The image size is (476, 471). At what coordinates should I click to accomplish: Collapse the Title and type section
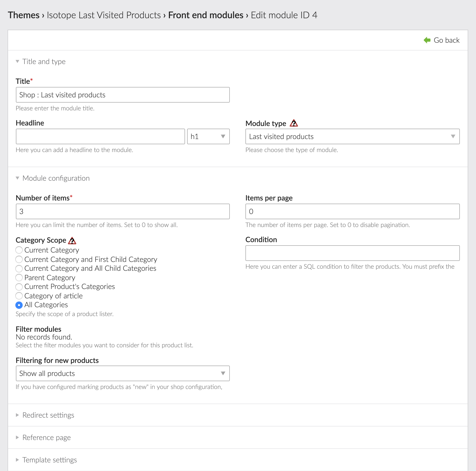point(44,61)
